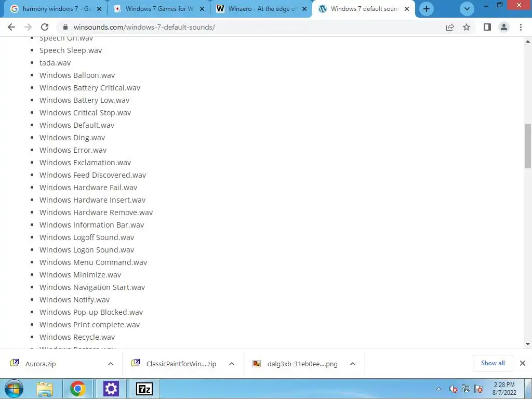The image size is (532, 399).
Task: Click Windows Error.wav entry
Action: (x=73, y=150)
